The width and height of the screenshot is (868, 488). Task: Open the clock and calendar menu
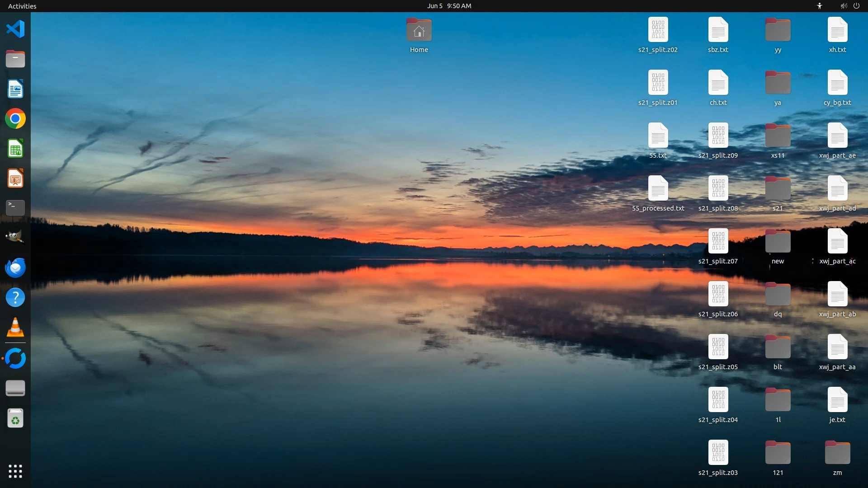click(x=449, y=6)
